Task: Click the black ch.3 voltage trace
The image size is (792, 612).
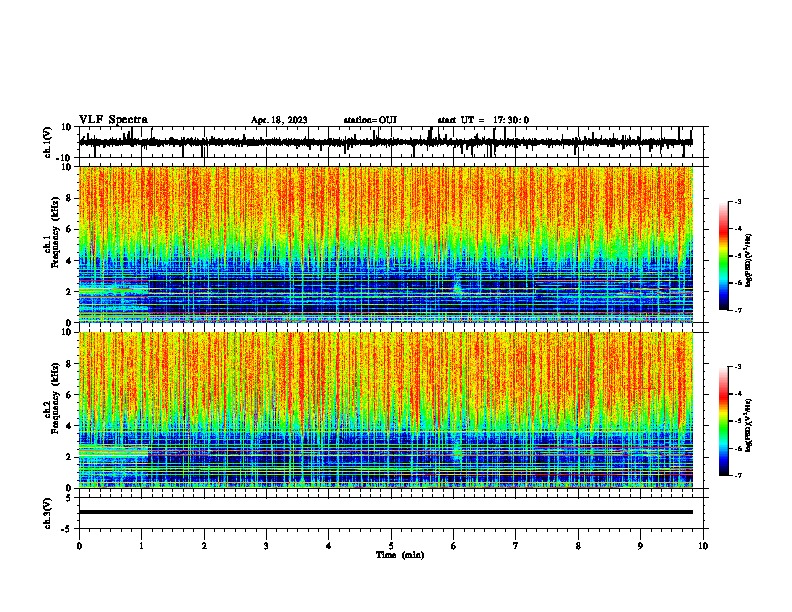Action: (x=385, y=512)
